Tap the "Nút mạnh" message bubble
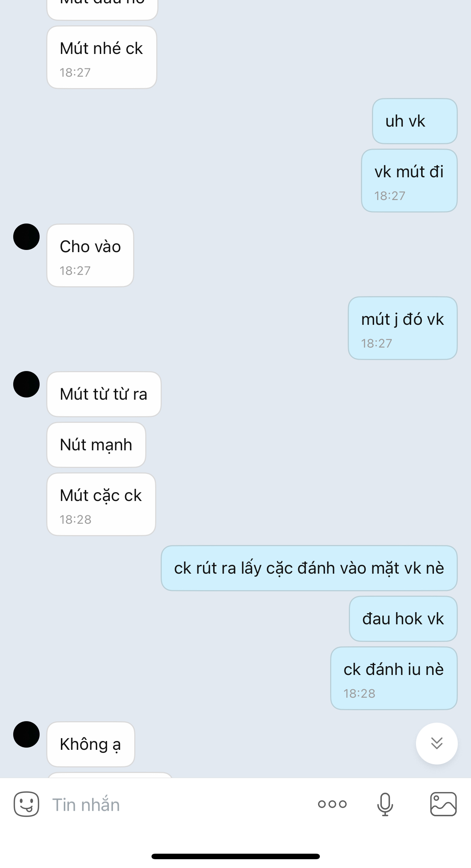This screenshot has height=868, width=471. [x=96, y=445]
